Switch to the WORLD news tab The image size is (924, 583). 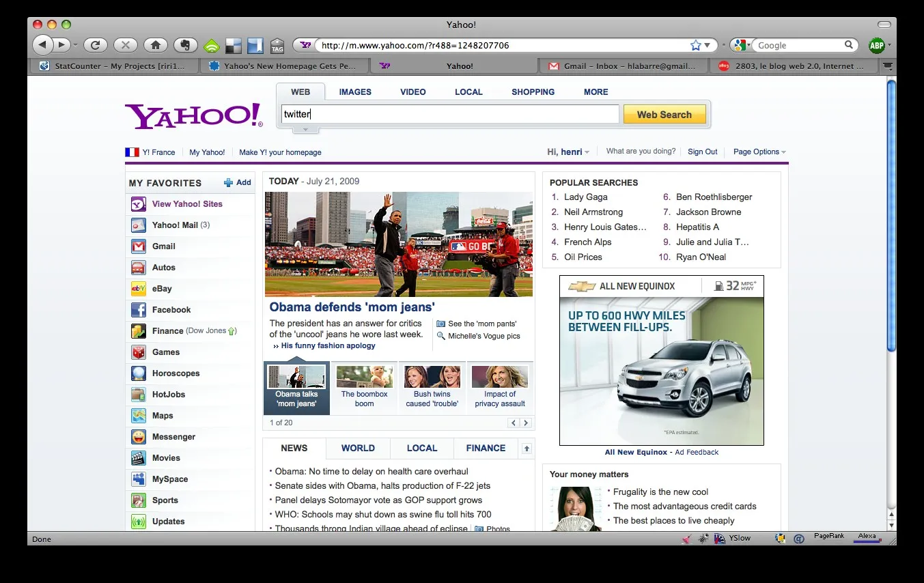click(358, 449)
